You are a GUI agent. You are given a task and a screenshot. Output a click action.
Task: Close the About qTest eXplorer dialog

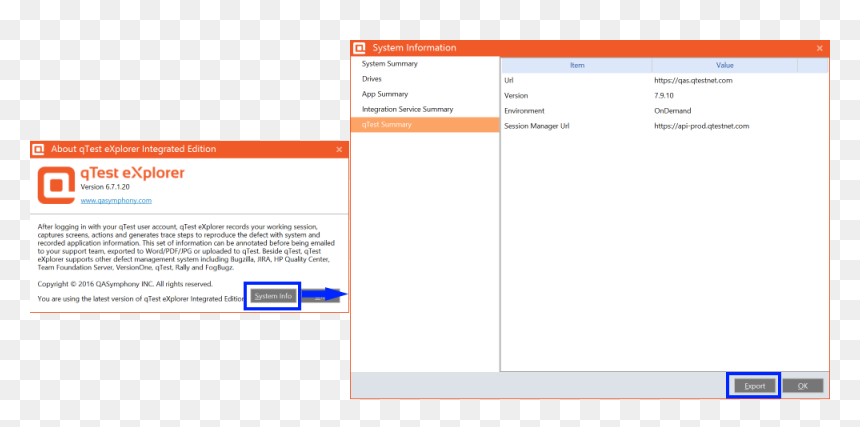point(339,149)
